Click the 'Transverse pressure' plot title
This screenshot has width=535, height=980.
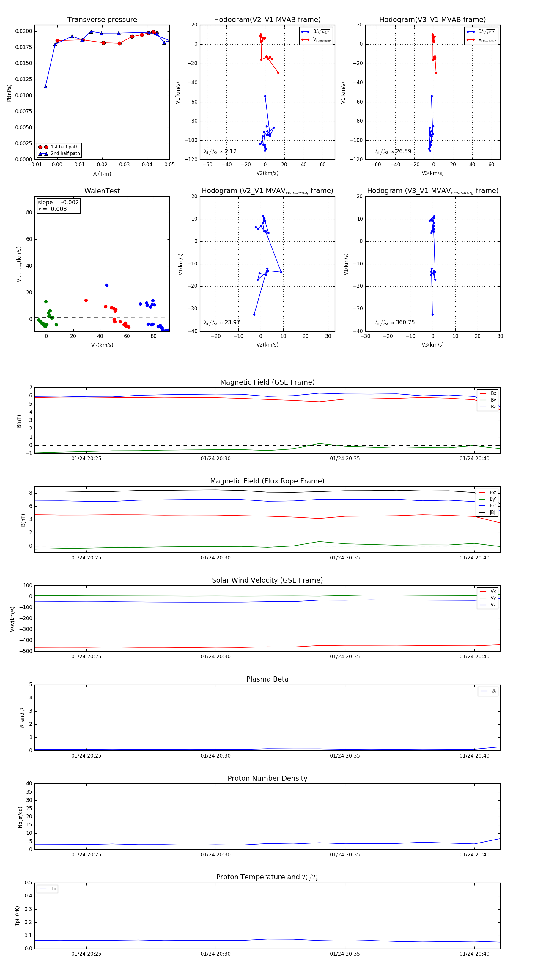tap(102, 20)
